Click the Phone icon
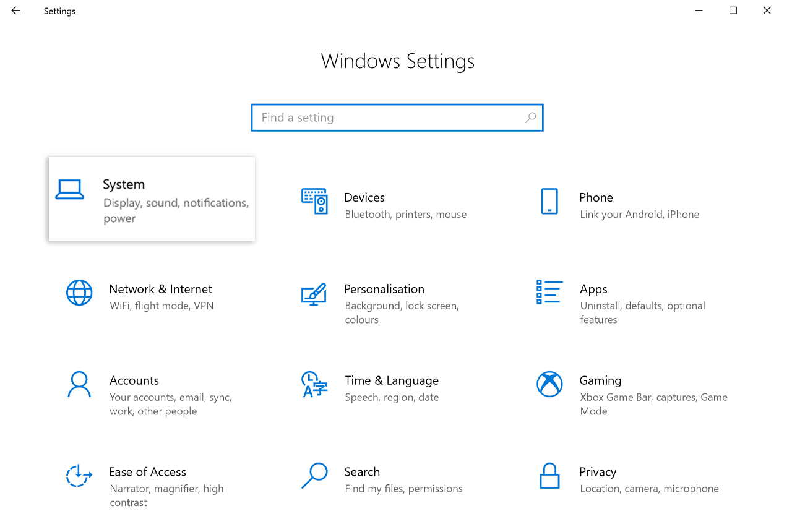This screenshot has height=532, width=792. [549, 201]
